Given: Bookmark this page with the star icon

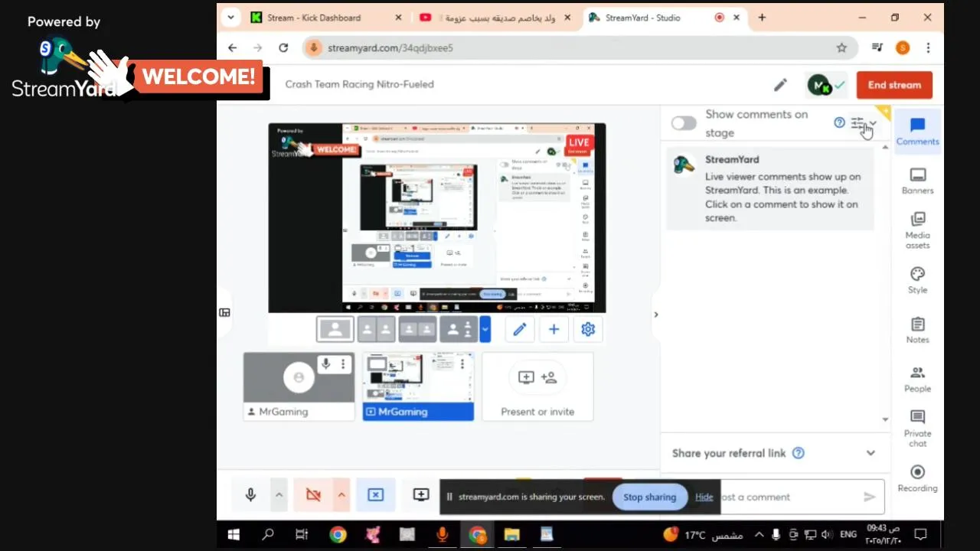Looking at the screenshot, I should click(841, 47).
